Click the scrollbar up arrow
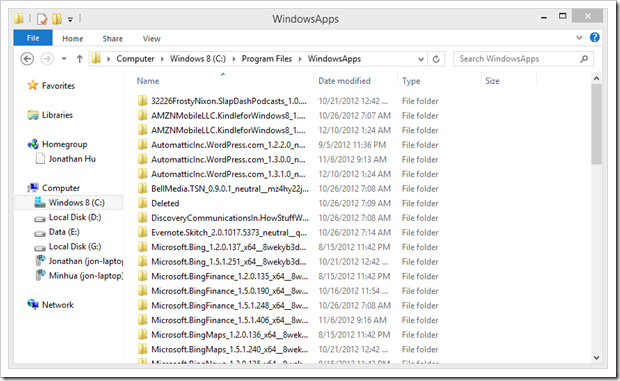 [x=596, y=78]
